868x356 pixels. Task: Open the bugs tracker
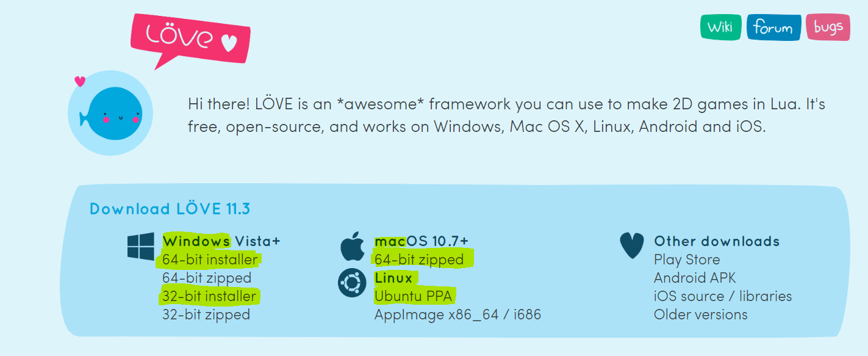[828, 27]
